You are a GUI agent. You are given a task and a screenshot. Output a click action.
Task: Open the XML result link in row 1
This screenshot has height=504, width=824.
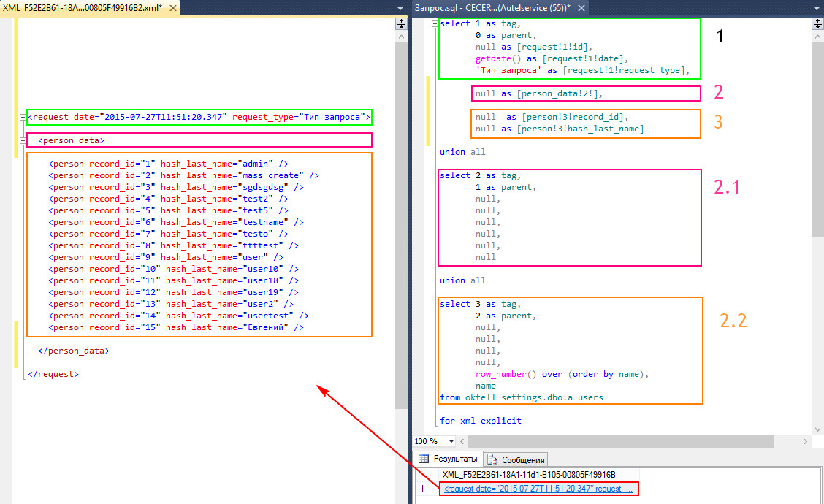point(538,489)
